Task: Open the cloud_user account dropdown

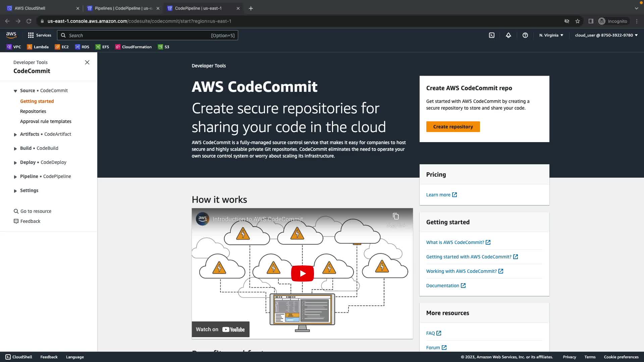Action: (x=606, y=35)
